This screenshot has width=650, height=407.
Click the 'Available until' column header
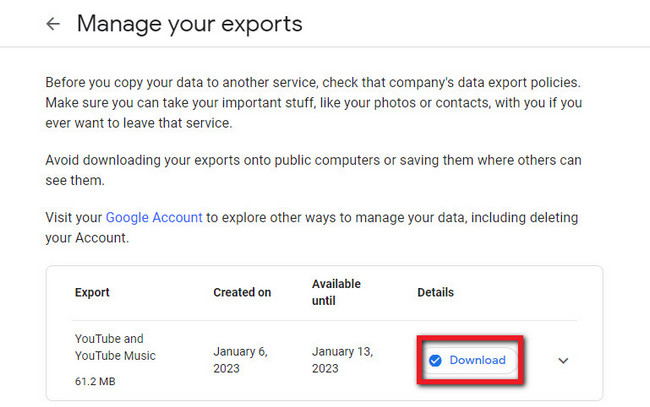(336, 292)
